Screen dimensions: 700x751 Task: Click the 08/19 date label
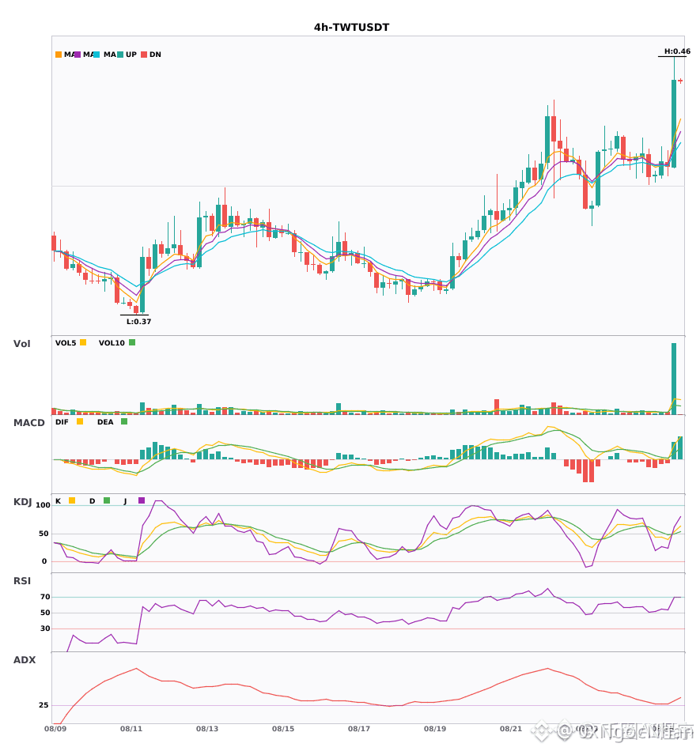435,729
